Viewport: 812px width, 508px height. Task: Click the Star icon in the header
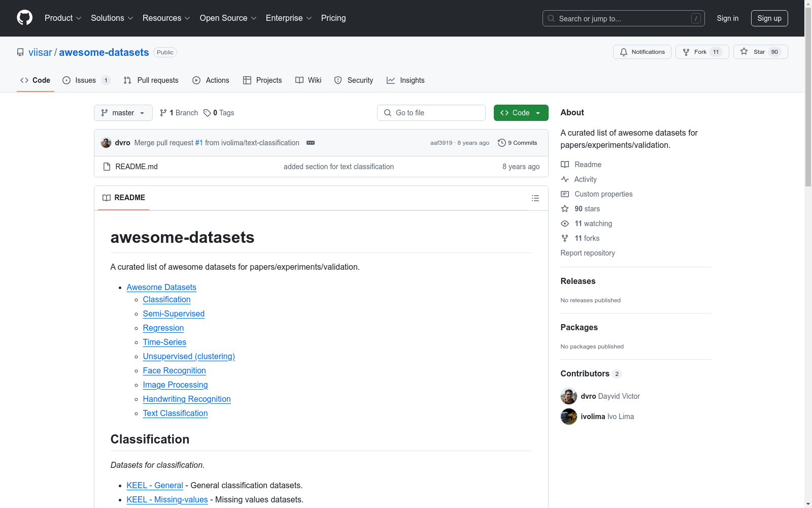(x=744, y=51)
